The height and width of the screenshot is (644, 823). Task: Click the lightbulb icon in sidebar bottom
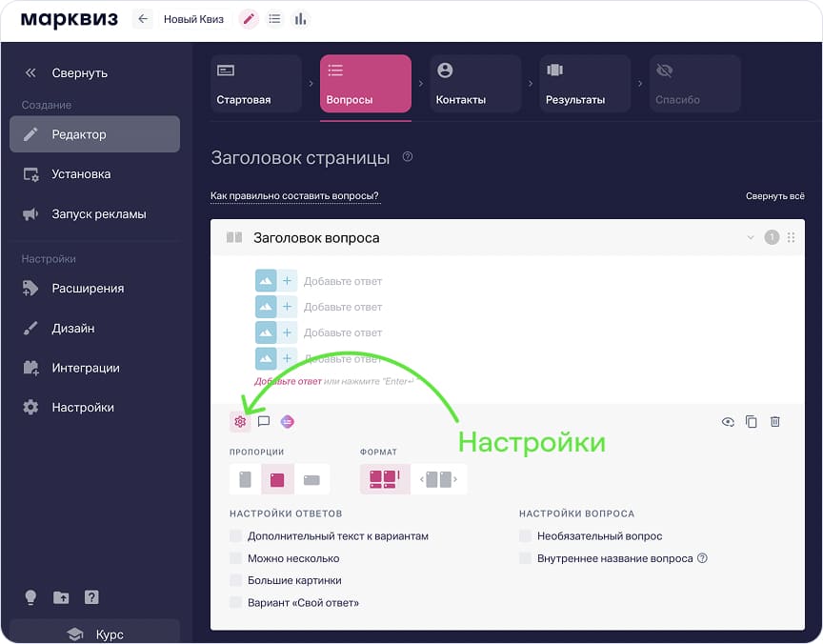click(30, 597)
